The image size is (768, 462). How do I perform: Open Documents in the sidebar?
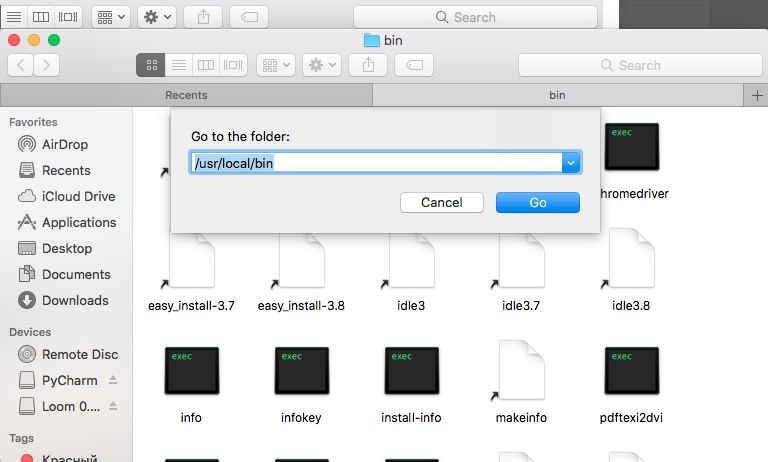pyautogui.click(x=64, y=274)
